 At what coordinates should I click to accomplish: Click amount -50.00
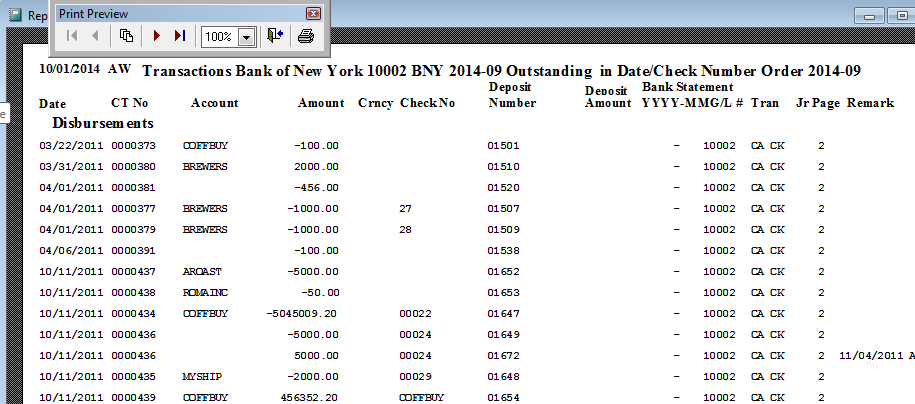(x=320, y=292)
